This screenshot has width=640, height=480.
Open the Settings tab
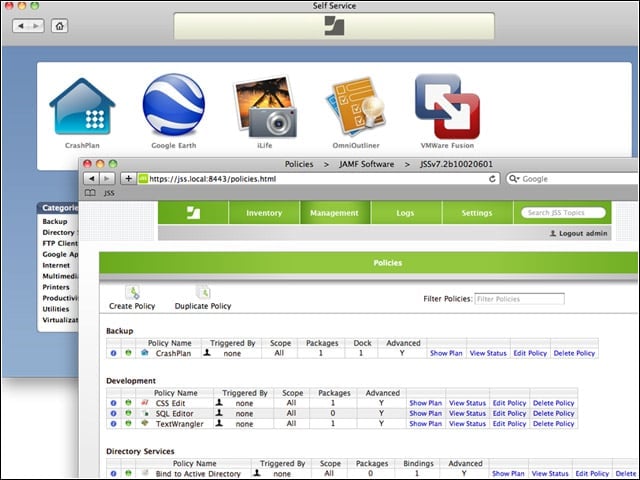[477, 213]
